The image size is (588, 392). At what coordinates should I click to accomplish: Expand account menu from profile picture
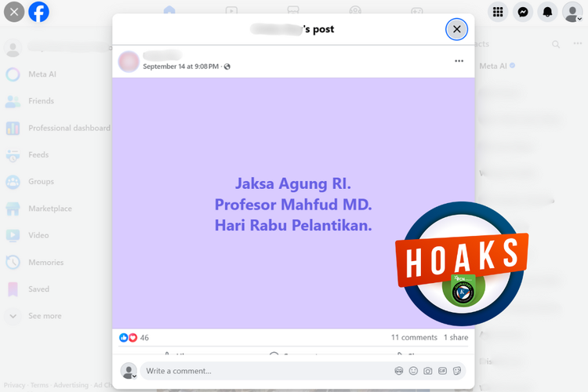(572, 13)
